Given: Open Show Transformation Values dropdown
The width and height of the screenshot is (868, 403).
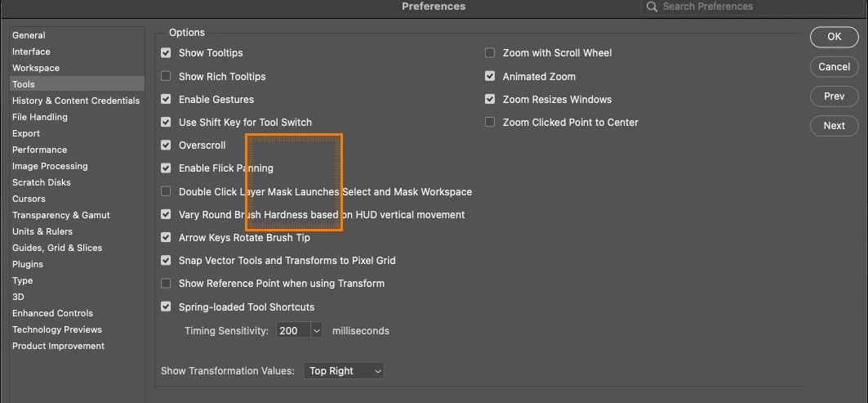Looking at the screenshot, I should 344,371.
